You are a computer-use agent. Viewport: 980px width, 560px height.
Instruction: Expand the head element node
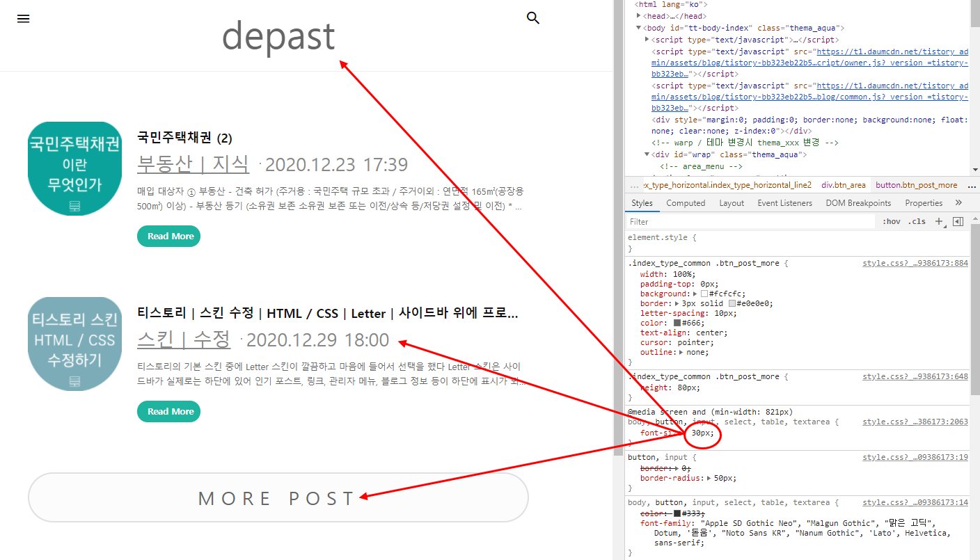[639, 15]
